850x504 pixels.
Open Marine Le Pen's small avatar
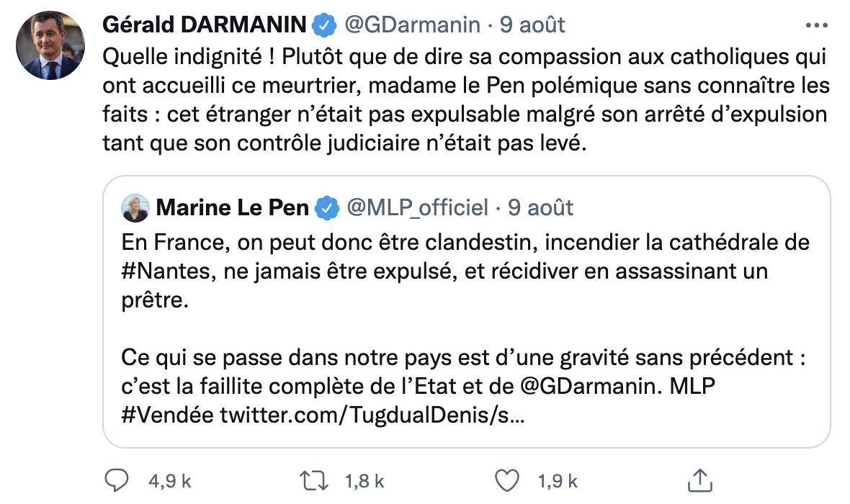pos(135,208)
